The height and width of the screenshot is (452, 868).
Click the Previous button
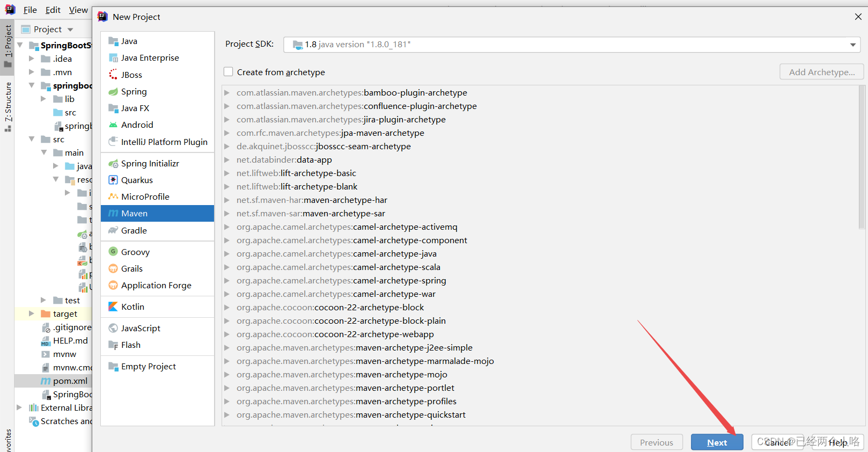pyautogui.click(x=657, y=442)
